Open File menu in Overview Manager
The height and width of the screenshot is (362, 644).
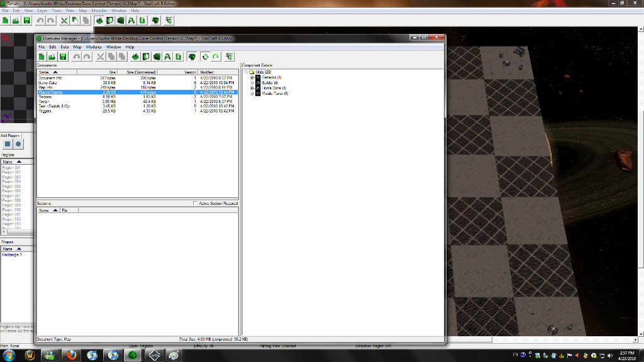pyautogui.click(x=42, y=47)
